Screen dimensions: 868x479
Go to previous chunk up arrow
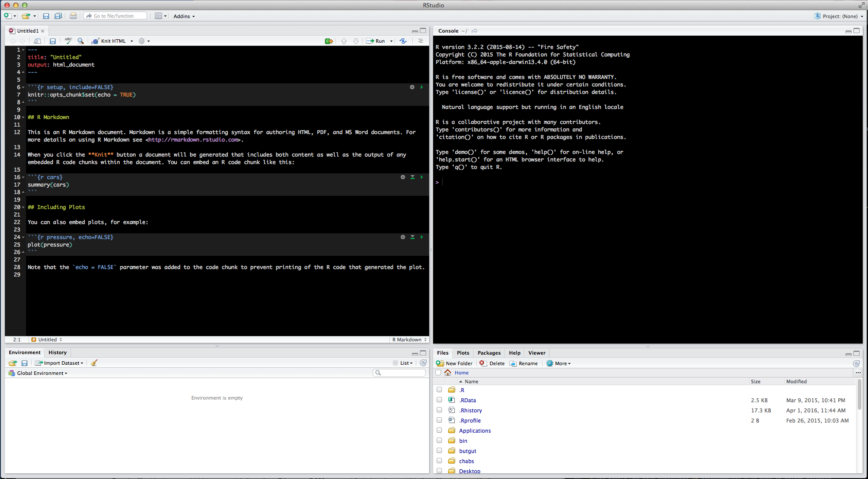point(344,41)
